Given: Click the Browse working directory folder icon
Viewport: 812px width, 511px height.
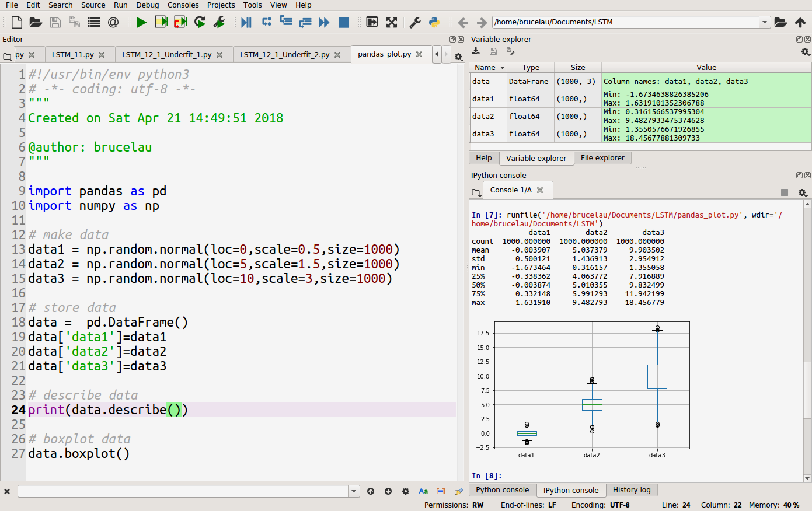Looking at the screenshot, I should [780, 22].
